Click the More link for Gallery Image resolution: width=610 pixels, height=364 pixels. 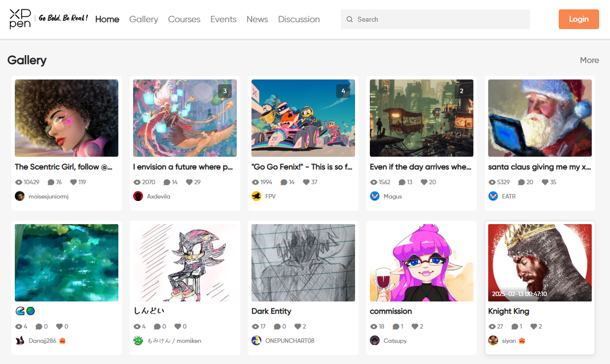click(x=589, y=60)
